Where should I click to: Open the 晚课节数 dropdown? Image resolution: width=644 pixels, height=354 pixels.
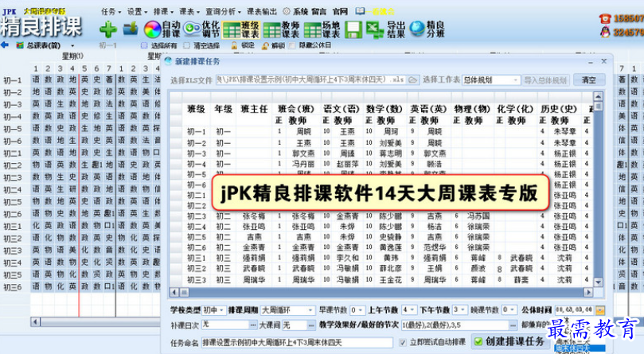(x=513, y=309)
